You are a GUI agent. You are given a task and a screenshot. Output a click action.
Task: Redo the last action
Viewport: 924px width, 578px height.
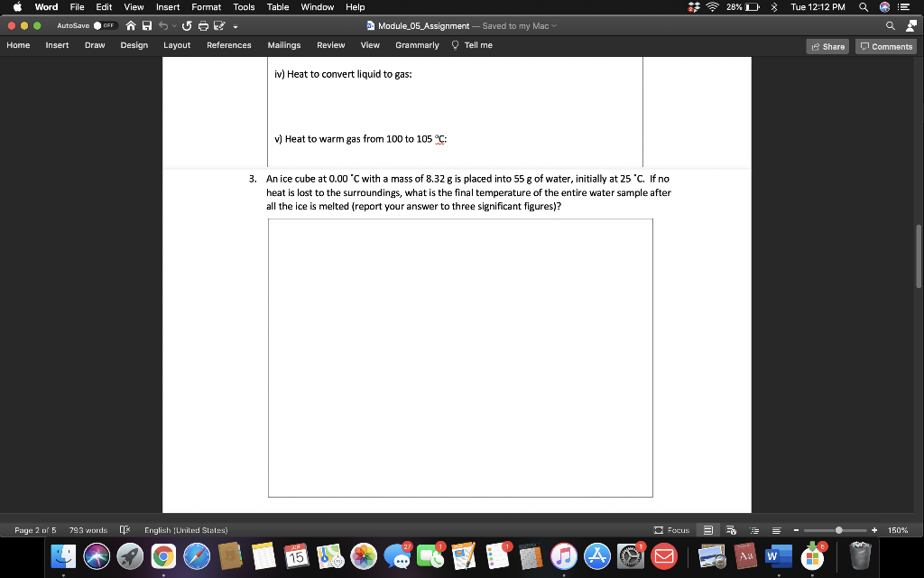187,26
